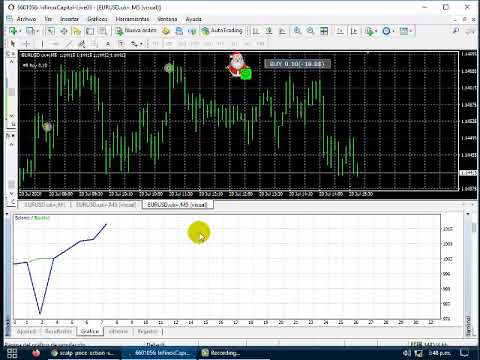The image size is (480, 360).
Task: Click the taskbar volume icon
Action: (x=407, y=353)
